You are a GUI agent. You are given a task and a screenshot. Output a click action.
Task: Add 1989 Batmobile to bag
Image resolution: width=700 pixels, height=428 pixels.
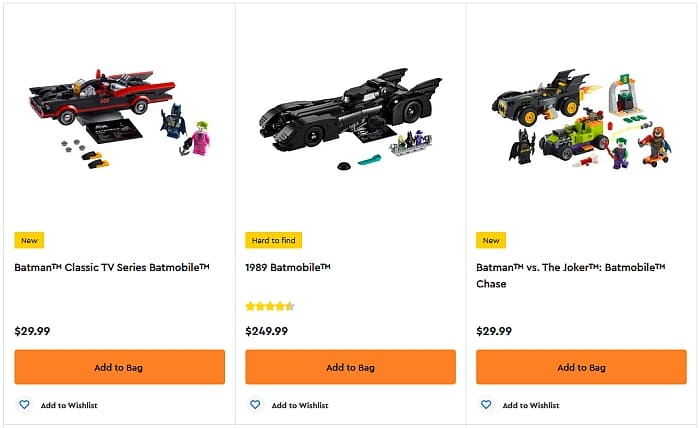(x=350, y=367)
